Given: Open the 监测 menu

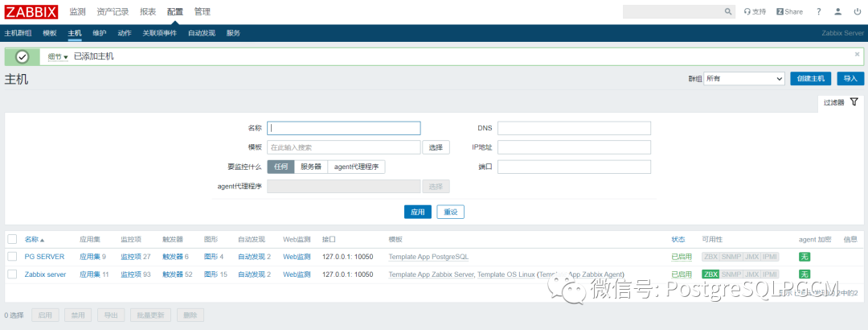Looking at the screenshot, I should [x=77, y=11].
